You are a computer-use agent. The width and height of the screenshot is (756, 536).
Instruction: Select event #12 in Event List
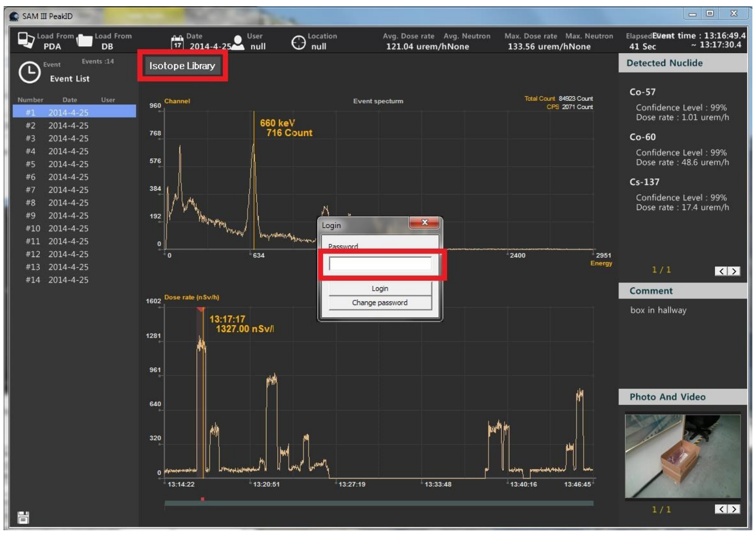74,254
